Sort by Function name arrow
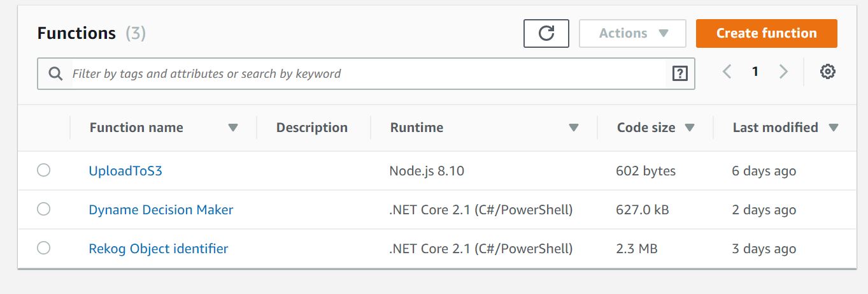Viewport: 868px width, 294px height. (x=233, y=128)
